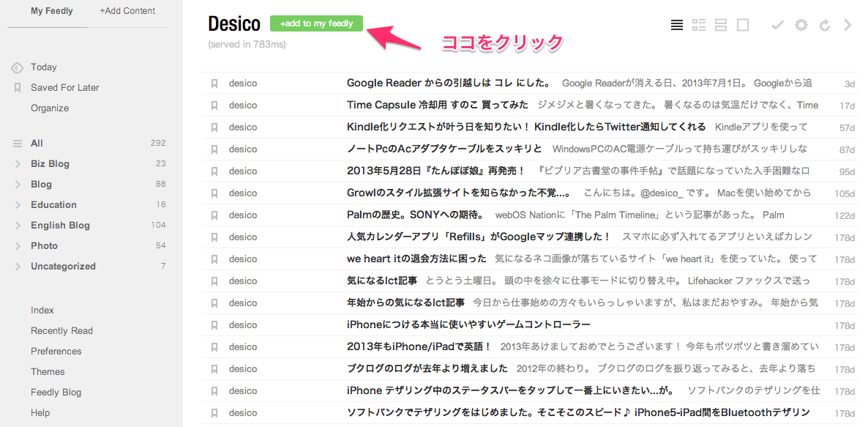Expand the Uncategorized category
Screen dimensions: 868x427
click(x=20, y=266)
